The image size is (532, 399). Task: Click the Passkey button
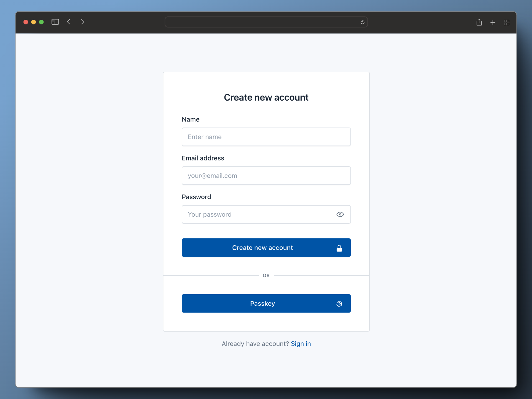pyautogui.click(x=266, y=303)
